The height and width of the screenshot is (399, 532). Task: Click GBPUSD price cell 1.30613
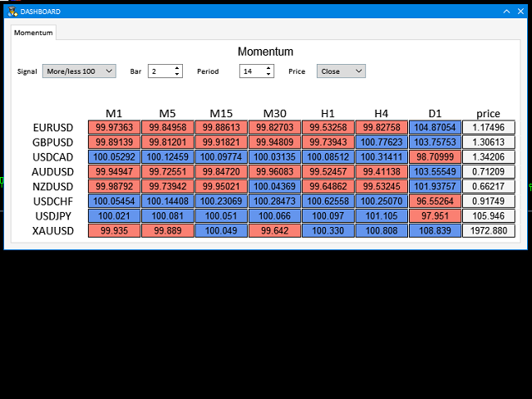tap(489, 142)
